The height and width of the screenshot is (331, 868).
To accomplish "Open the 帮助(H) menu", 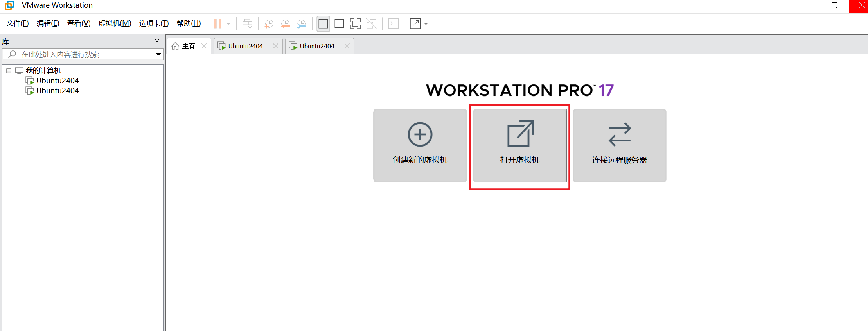I will coord(189,23).
